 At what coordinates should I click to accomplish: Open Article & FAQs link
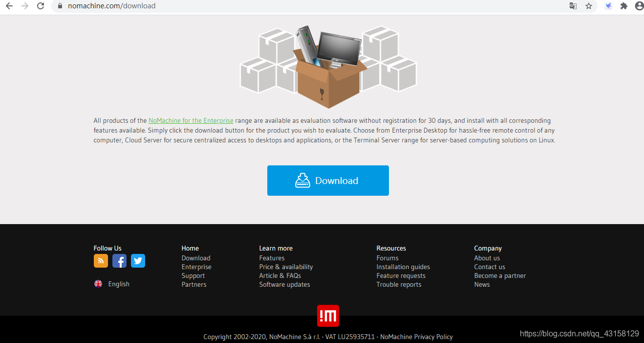[x=280, y=275]
